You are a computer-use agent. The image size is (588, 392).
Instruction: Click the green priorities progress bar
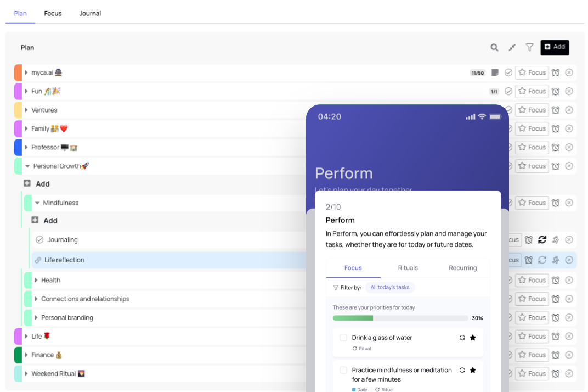pos(400,318)
